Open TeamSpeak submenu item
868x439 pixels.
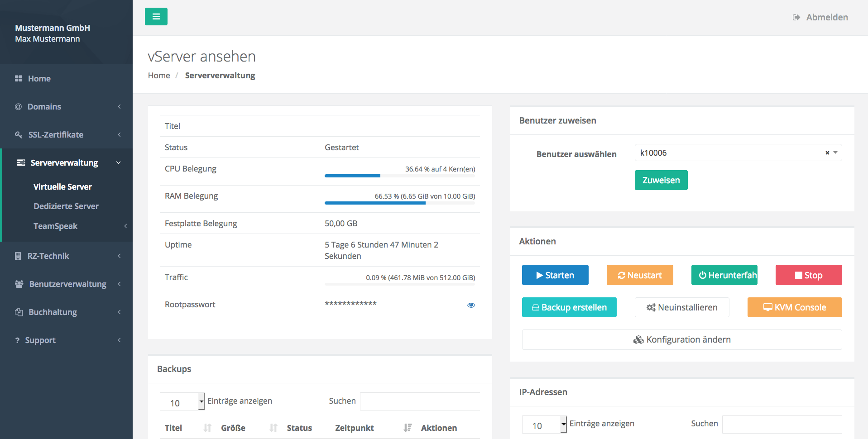click(55, 226)
